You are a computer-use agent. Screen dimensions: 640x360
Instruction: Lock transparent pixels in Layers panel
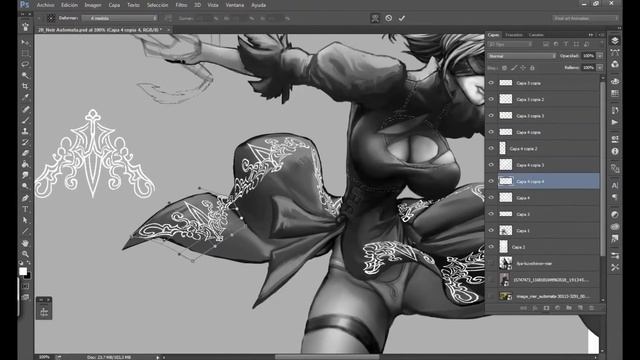[x=504, y=68]
